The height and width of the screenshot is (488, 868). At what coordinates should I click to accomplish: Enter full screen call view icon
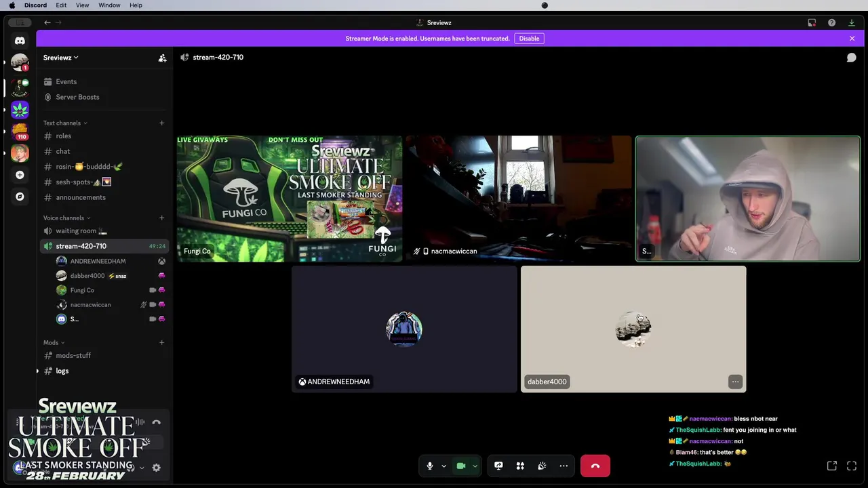(852, 466)
